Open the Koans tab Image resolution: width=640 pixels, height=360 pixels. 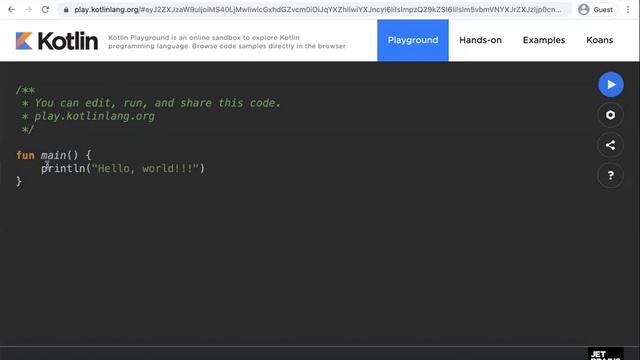pyautogui.click(x=599, y=40)
